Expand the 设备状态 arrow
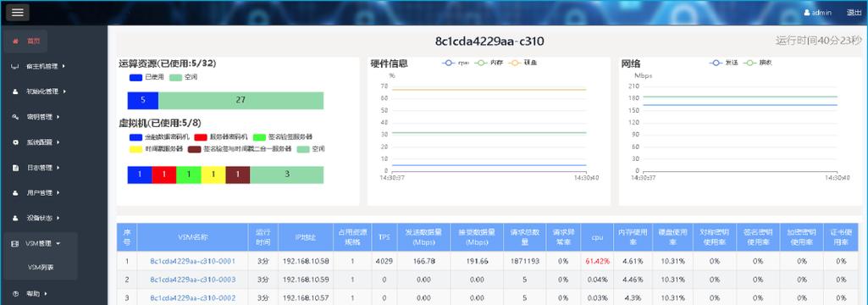The image size is (868, 305). pyautogui.click(x=58, y=218)
